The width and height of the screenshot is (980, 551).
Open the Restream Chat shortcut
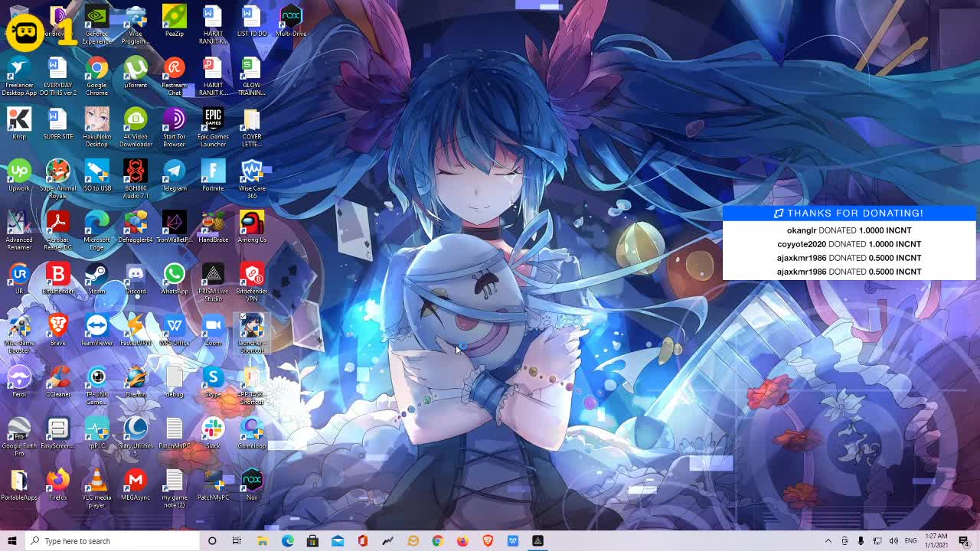click(174, 77)
